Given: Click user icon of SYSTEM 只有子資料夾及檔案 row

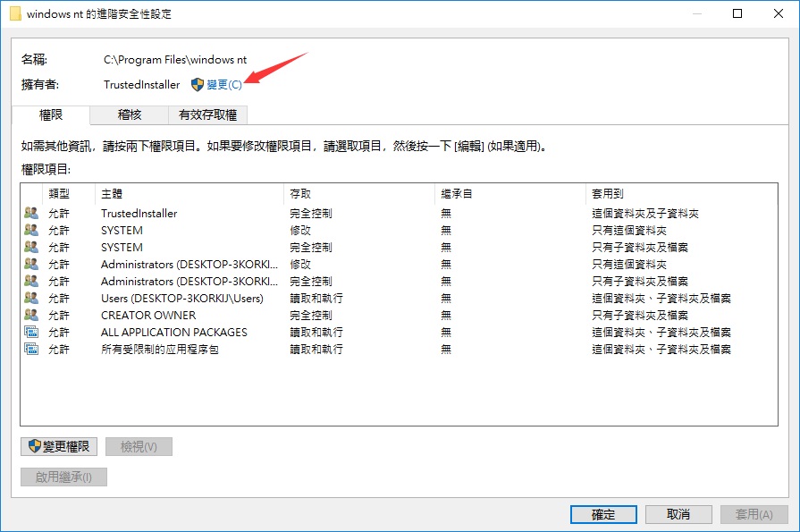Looking at the screenshot, I should [31, 247].
